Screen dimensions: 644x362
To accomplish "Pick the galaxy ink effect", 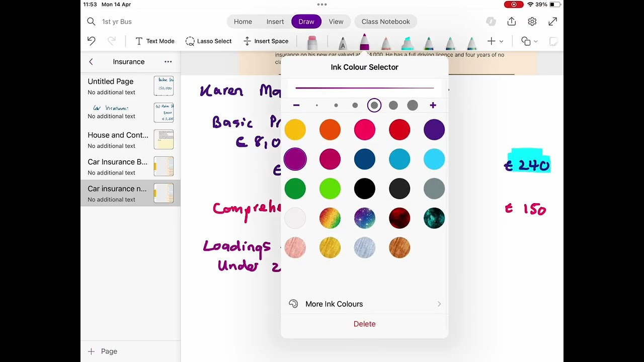I will click(365, 218).
